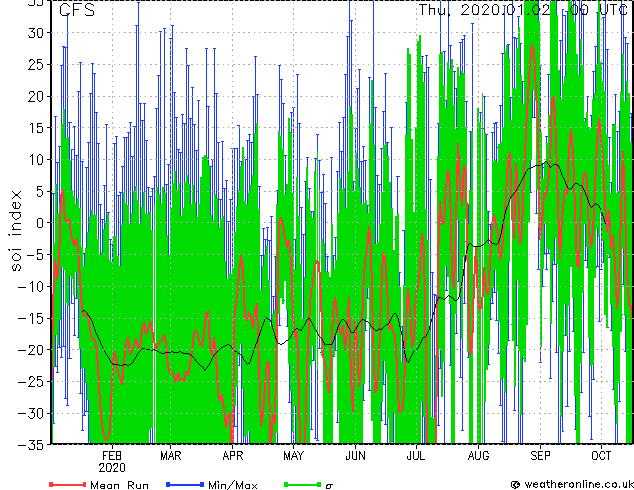Image resolution: width=634 pixels, height=490 pixels.
Task: Click the OCT x-axis label
Action: [601, 456]
